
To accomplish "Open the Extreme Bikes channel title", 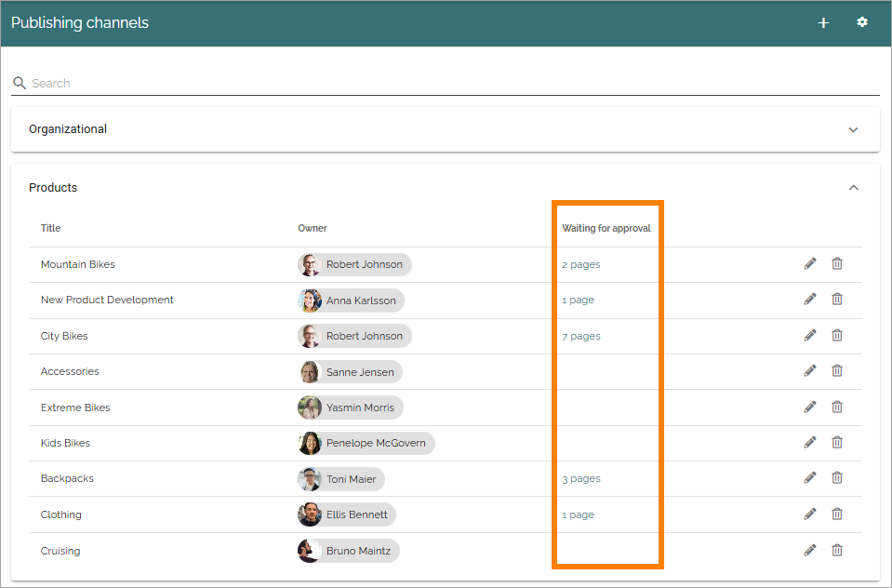I will click(x=75, y=408).
